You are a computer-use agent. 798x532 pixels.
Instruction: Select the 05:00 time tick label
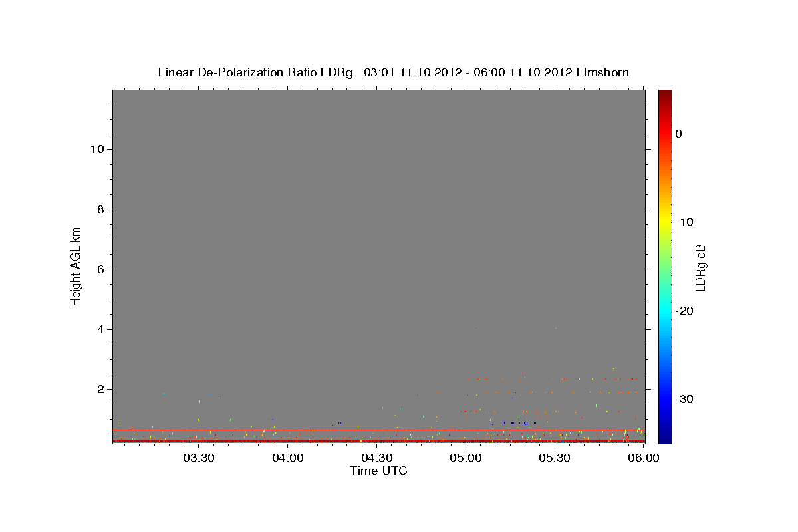point(466,458)
